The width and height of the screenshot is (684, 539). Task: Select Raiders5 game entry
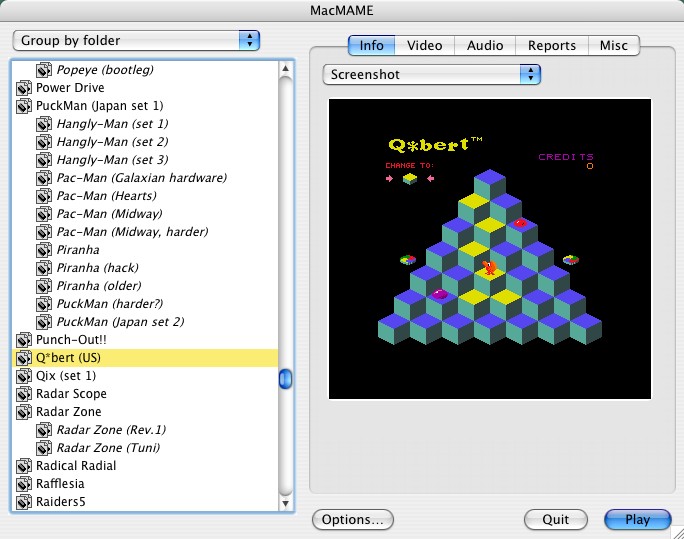pos(145,501)
